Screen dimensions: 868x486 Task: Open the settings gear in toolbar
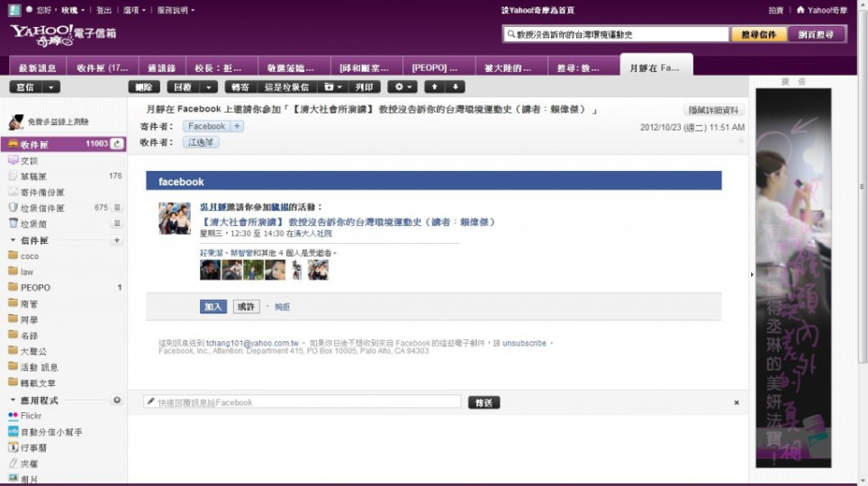[402, 87]
